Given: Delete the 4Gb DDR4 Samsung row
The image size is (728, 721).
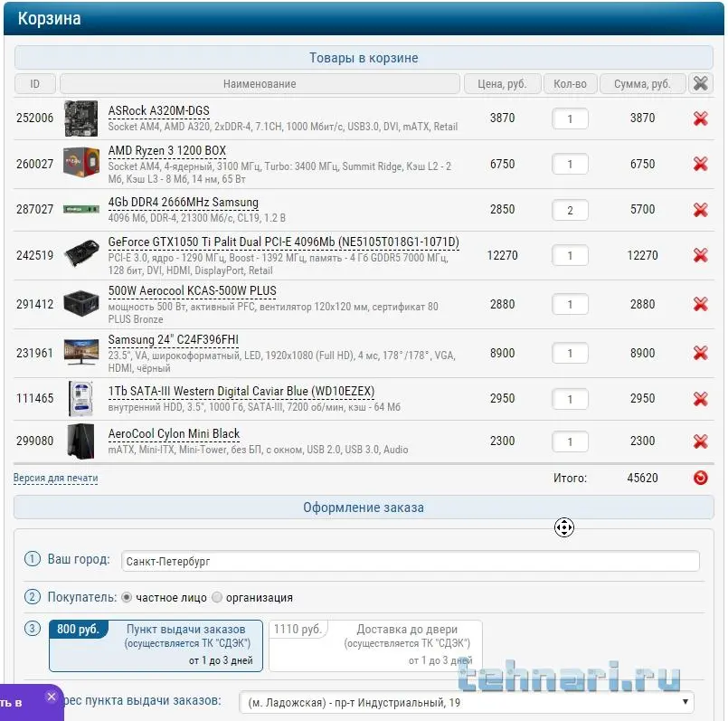Looking at the screenshot, I should [x=700, y=210].
